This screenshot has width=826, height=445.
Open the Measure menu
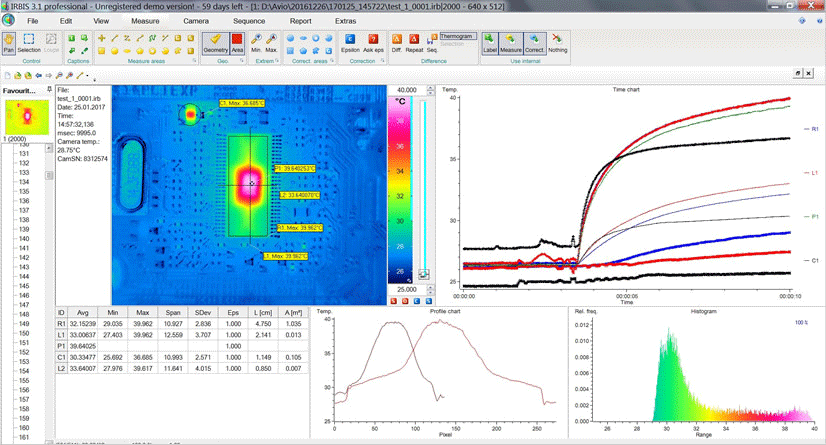tap(145, 21)
